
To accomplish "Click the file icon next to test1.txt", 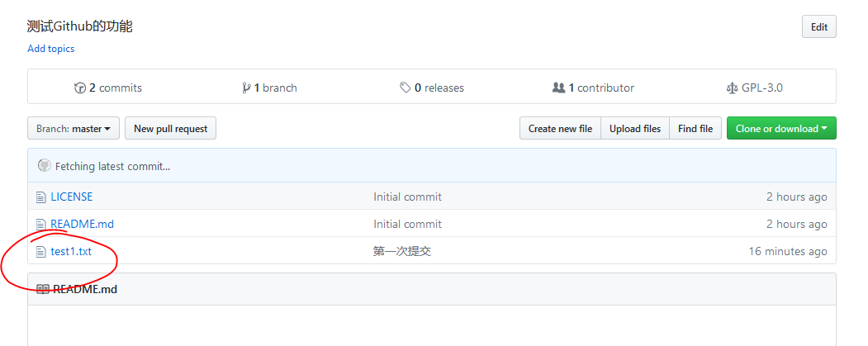I will click(x=40, y=252).
